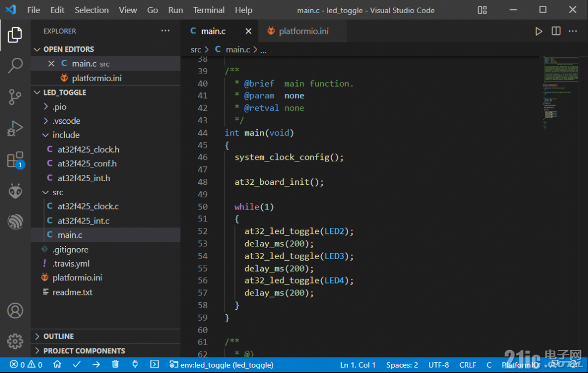
Task: Open the File menu
Action: (33, 10)
